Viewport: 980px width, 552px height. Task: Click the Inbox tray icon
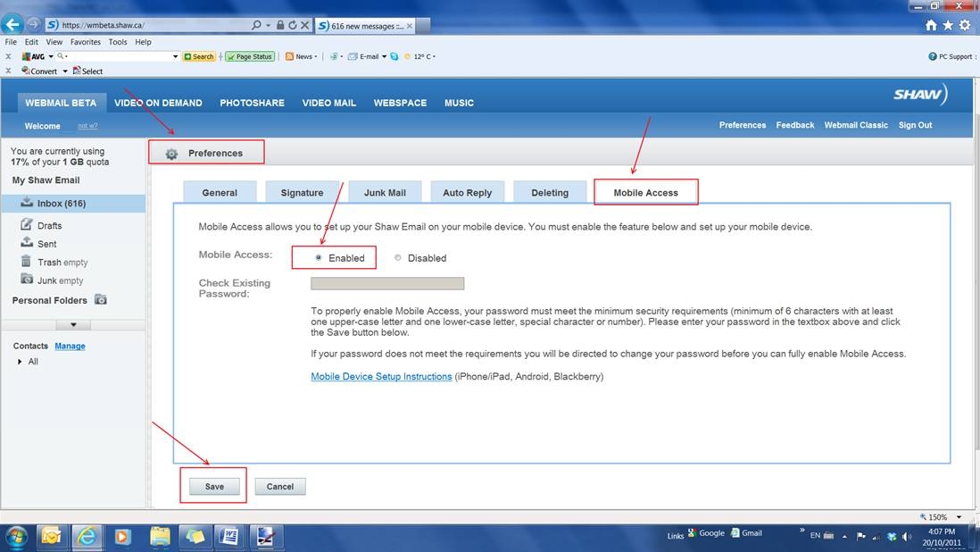pyautogui.click(x=27, y=203)
